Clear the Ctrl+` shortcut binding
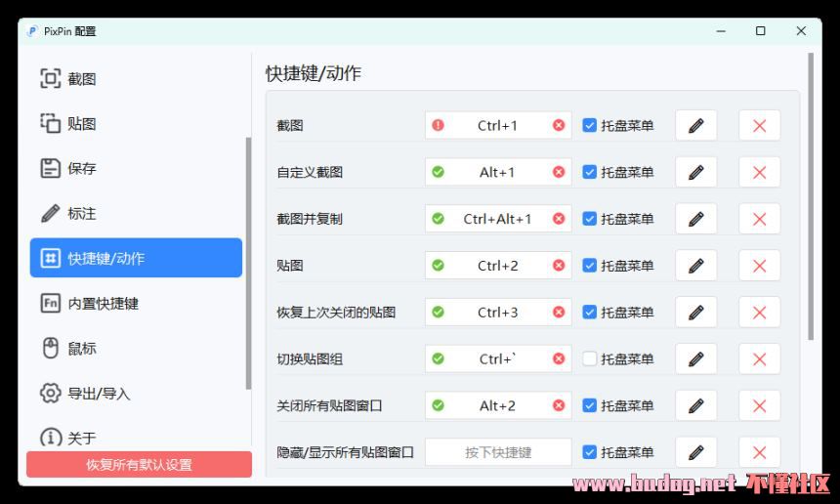Viewport: 840px width, 504px height. 559,358
